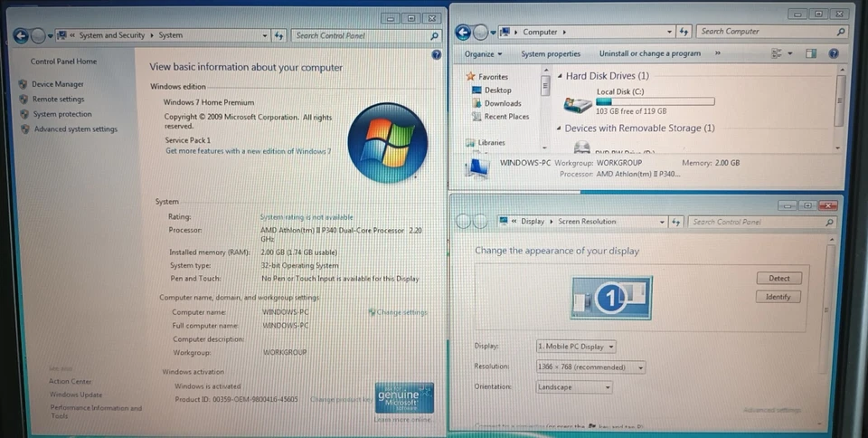This screenshot has height=438, width=868.
Task: Click Change product key link
Action: pyautogui.click(x=341, y=399)
